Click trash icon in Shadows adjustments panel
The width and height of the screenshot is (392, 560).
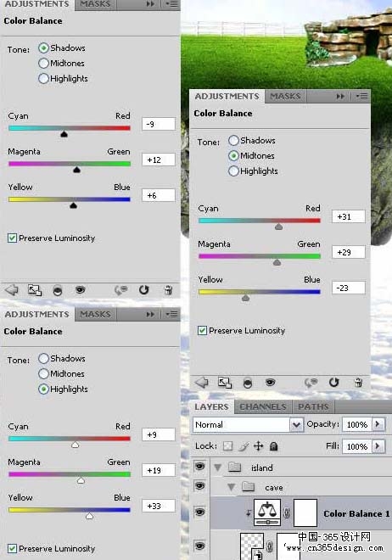pos(169,289)
